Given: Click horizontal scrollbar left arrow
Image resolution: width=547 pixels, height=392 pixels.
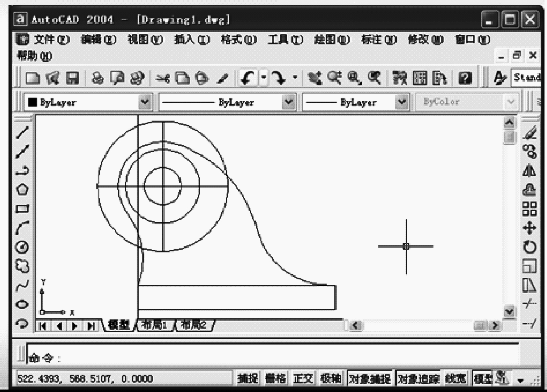Looking at the screenshot, I should [x=356, y=325].
